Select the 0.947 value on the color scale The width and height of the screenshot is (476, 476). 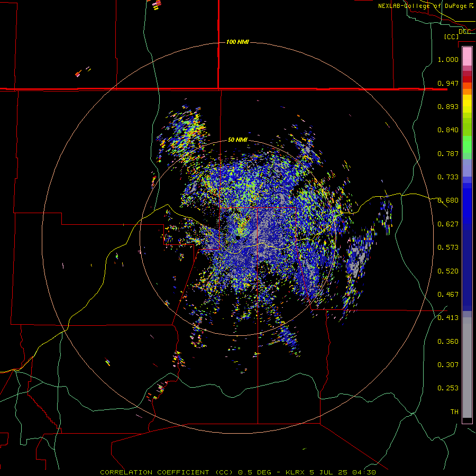tap(448, 83)
